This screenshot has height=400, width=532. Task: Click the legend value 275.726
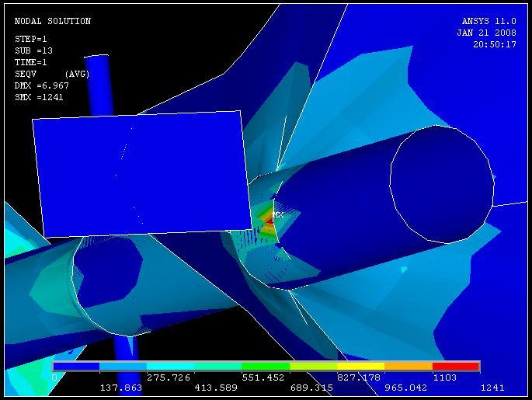click(169, 377)
